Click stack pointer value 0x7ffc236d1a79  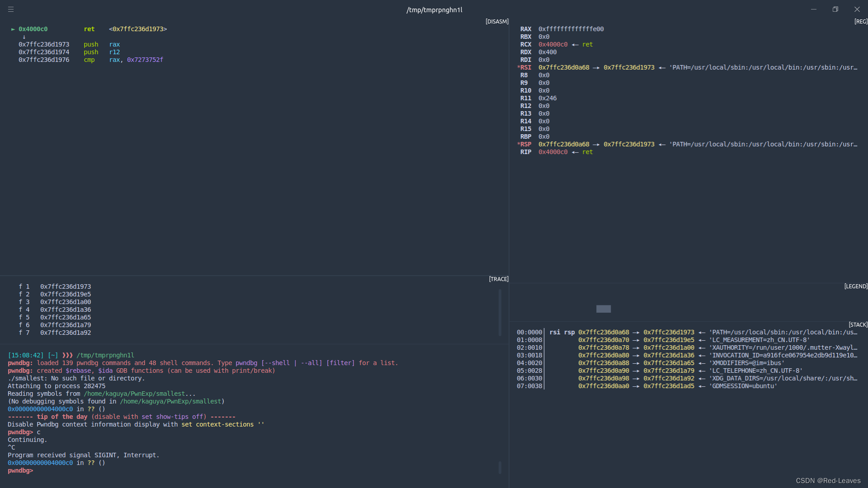[669, 371]
